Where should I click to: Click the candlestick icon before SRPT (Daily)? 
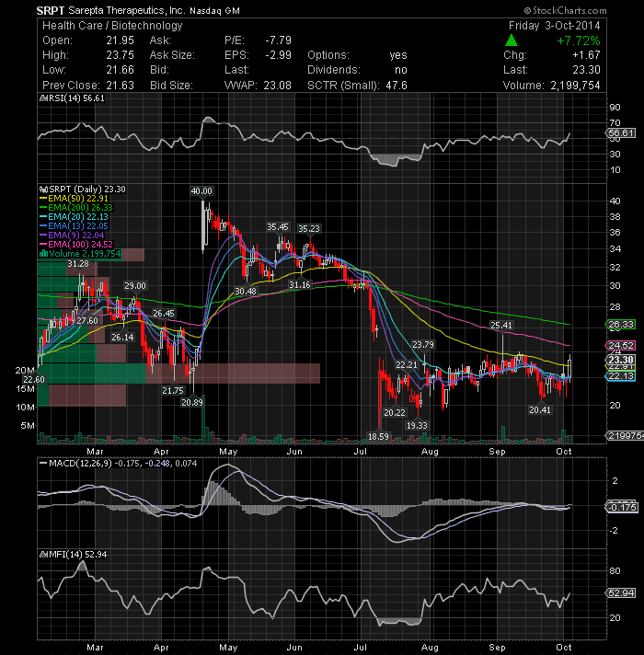[x=43, y=190]
